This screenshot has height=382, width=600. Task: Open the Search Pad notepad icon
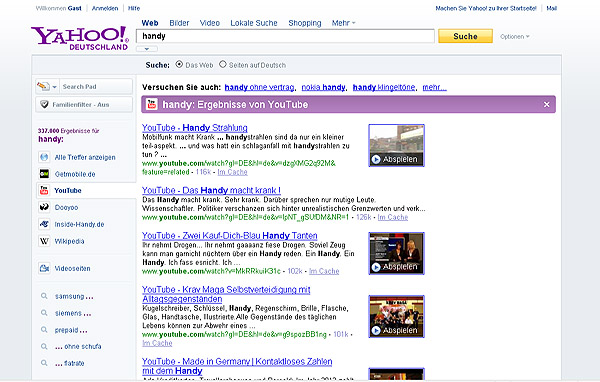click(43, 87)
